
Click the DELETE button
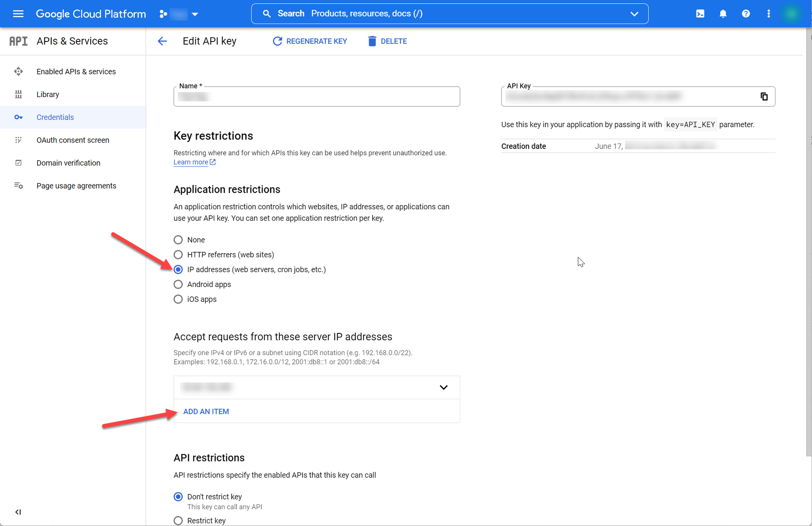388,41
